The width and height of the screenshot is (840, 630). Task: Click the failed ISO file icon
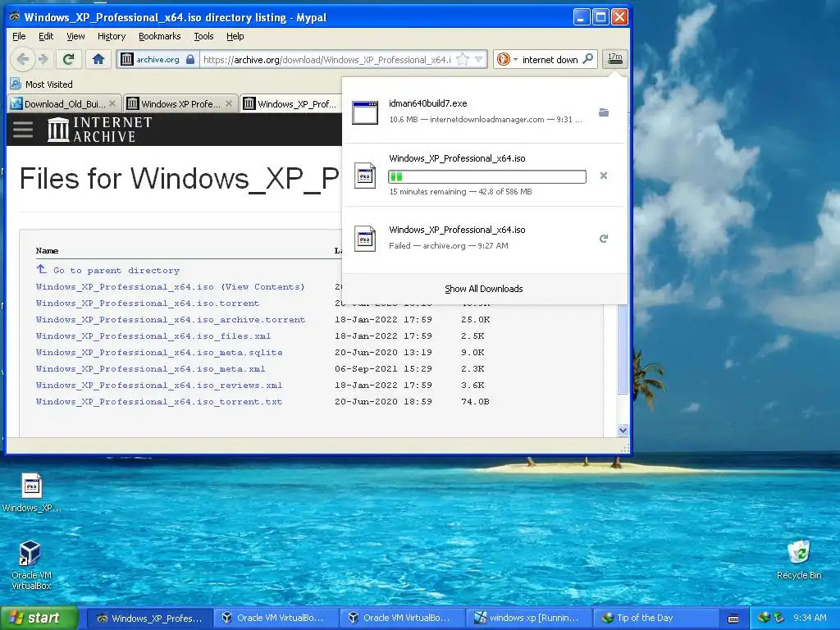[365, 239]
